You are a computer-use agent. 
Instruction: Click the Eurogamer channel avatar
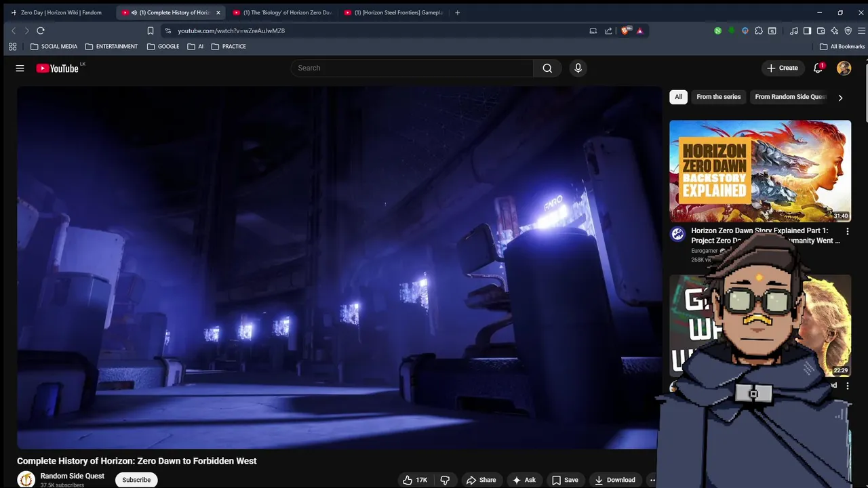[677, 235]
